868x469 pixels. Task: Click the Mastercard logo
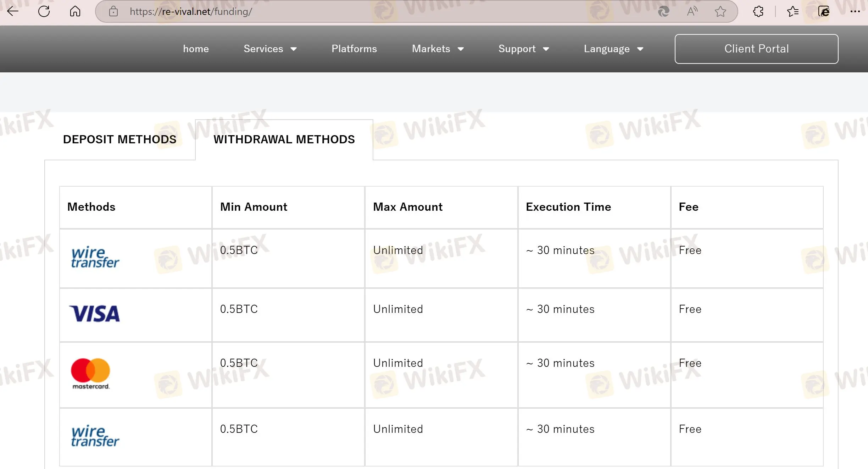click(x=90, y=373)
